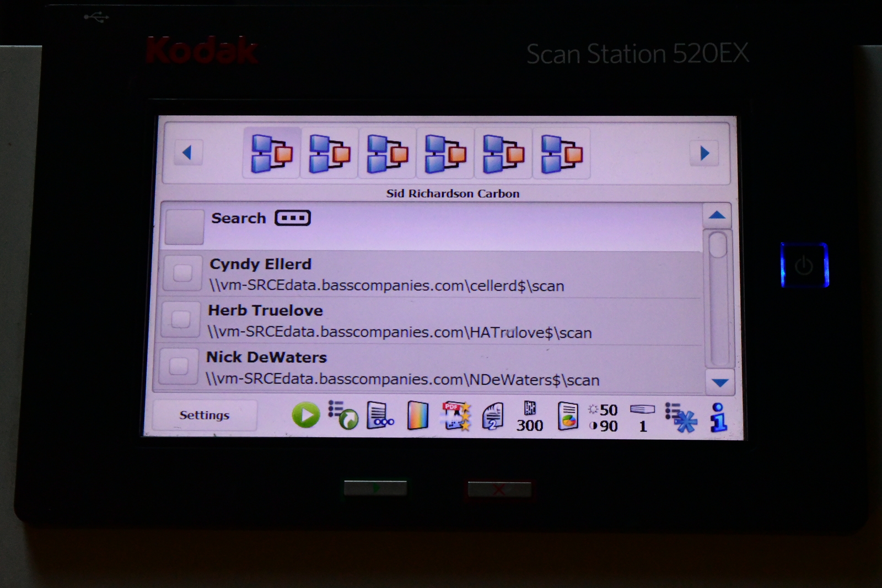
Task: Open the PDF file type icon with stars
Action: click(456, 416)
